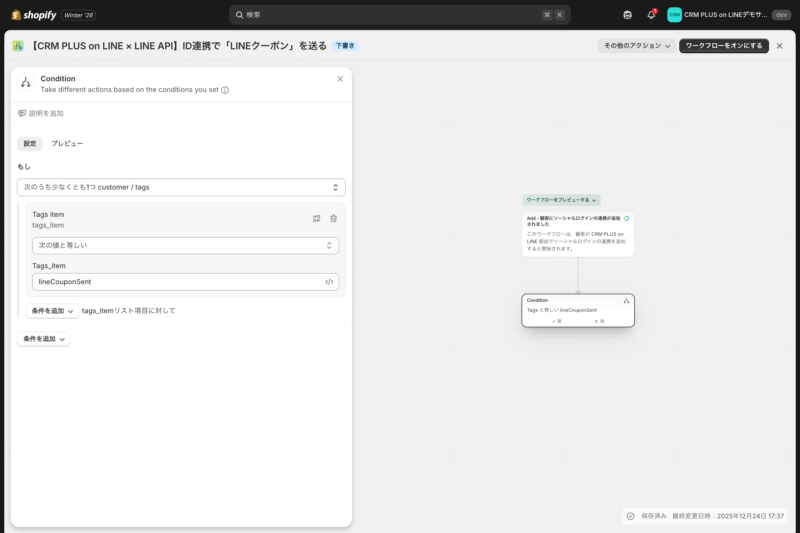Click the lineCouponSent value input field
This screenshot has height=533, width=800.
(175, 282)
